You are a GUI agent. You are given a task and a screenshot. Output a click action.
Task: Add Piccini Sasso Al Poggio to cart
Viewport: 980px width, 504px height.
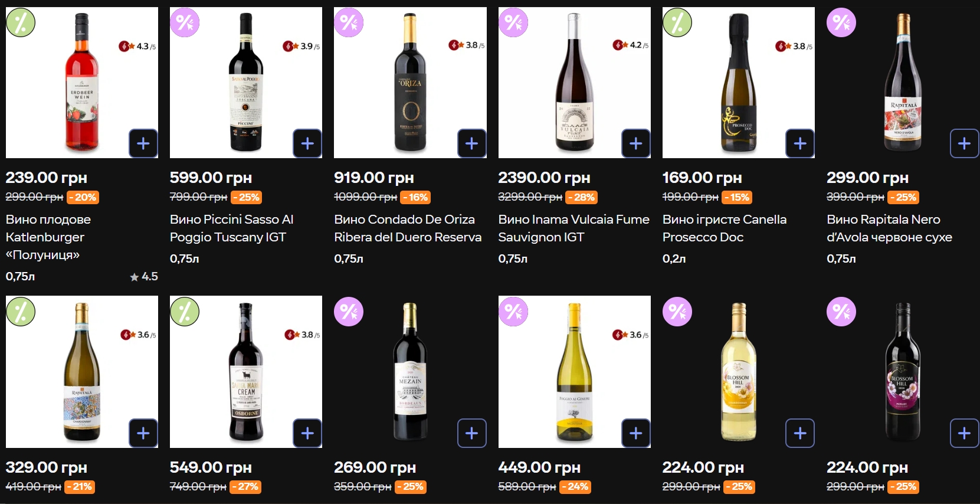(307, 143)
